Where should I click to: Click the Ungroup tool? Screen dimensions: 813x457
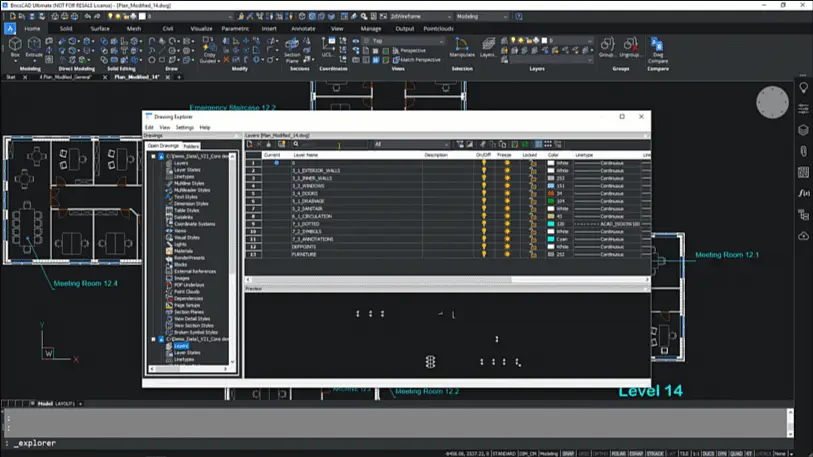[x=629, y=47]
